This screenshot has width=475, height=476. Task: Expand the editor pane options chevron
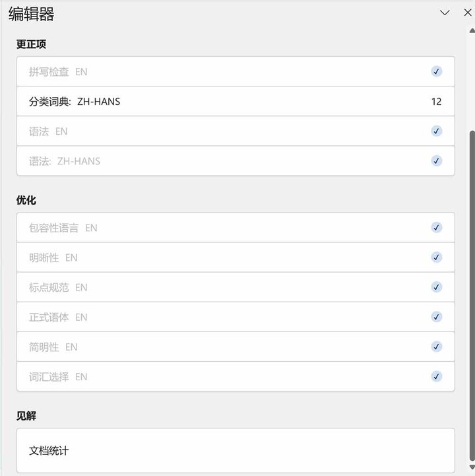pos(445,13)
